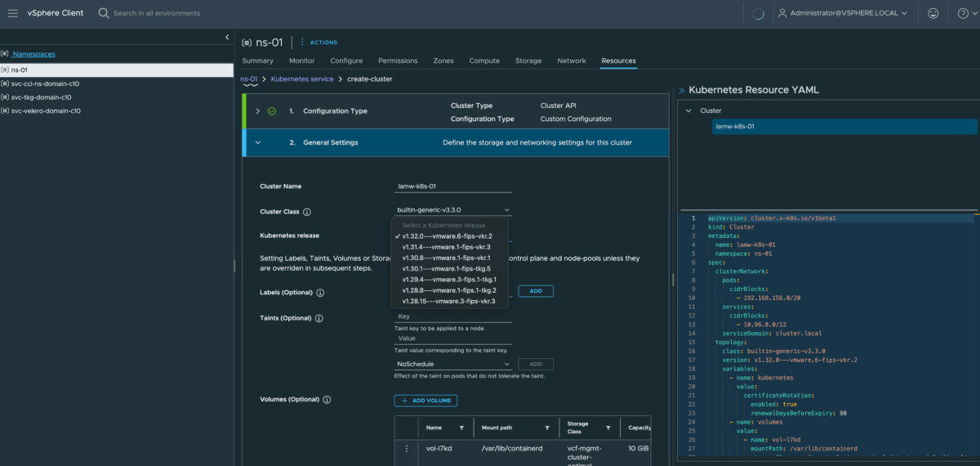Switch to the Storage tab

click(528, 60)
